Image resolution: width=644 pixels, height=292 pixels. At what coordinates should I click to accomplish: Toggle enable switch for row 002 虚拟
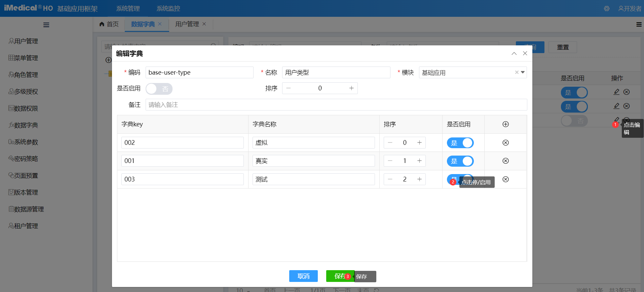point(460,143)
